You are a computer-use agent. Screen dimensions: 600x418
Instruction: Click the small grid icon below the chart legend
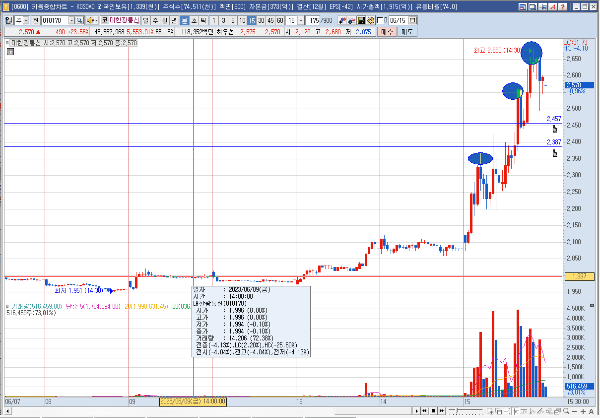pos(10,51)
